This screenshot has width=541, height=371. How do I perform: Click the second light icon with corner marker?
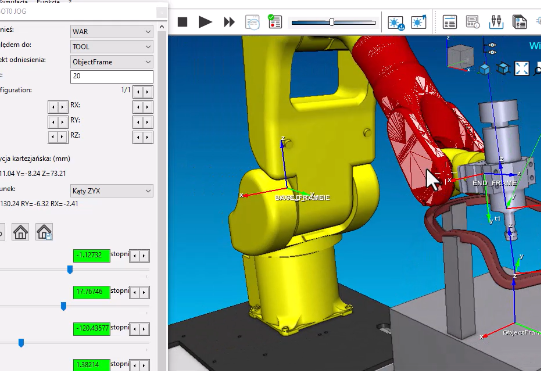[419, 22]
